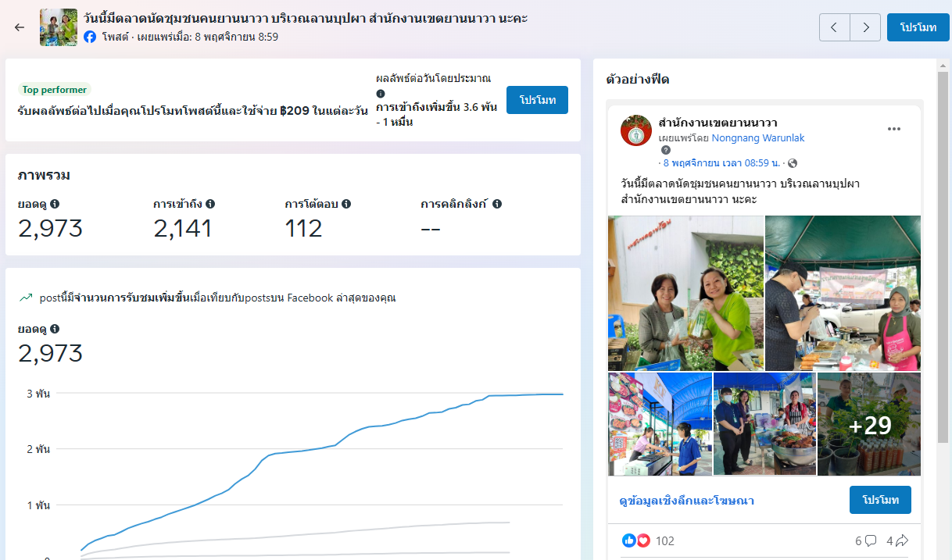
Task: Click info icon beside การโต้ตอบ
Action: point(346,204)
